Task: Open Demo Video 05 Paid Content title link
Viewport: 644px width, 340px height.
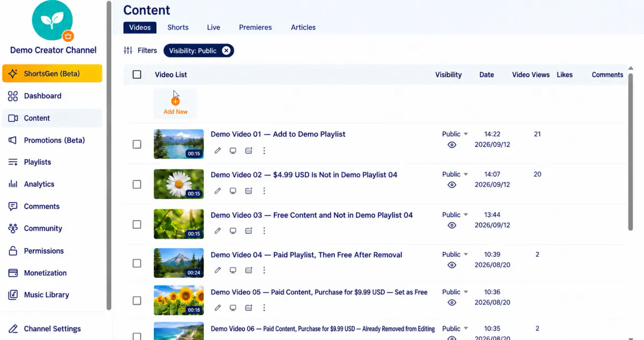Action: click(319, 292)
